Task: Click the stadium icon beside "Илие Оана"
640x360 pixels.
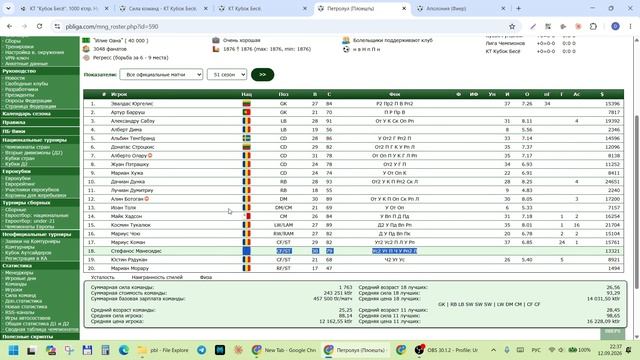Action: [x=86, y=40]
